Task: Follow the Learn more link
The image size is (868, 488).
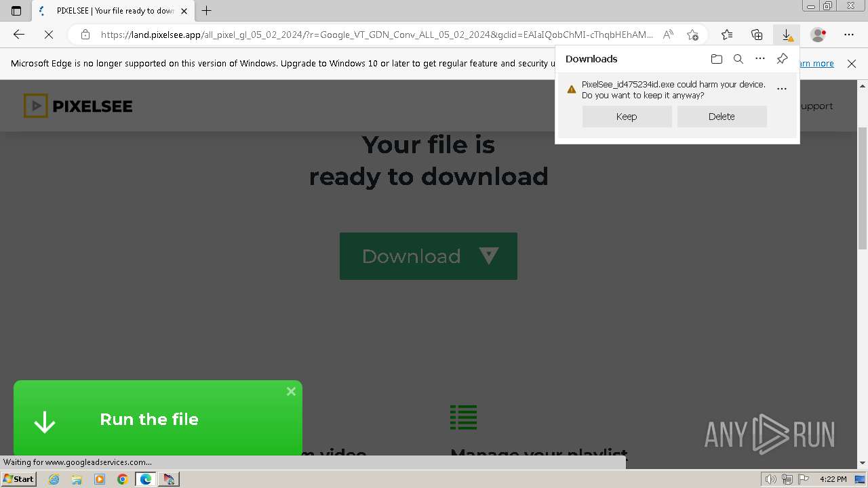Action: pyautogui.click(x=816, y=64)
